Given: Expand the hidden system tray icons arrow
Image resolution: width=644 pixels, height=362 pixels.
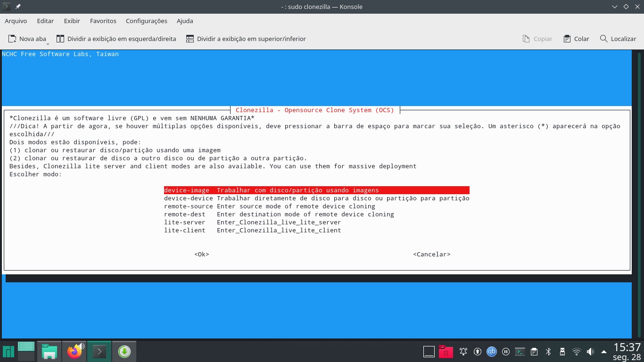Looking at the screenshot, I should click(604, 352).
